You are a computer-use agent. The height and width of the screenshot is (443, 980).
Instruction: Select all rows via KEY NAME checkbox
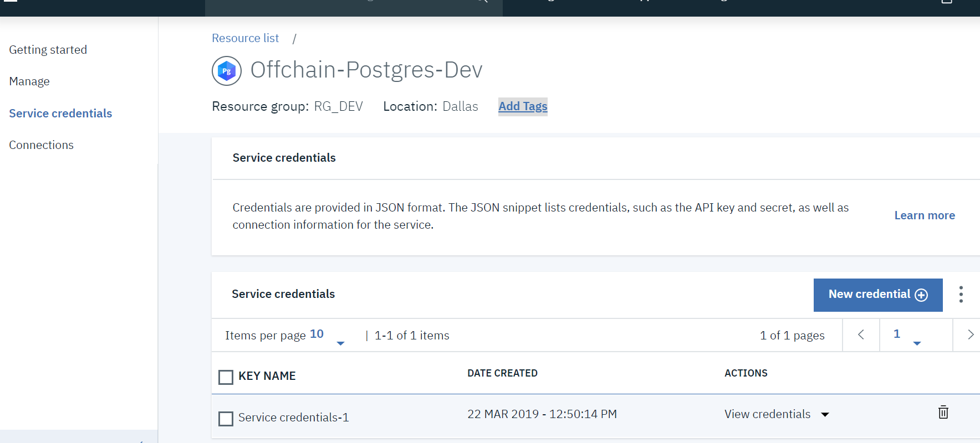point(226,377)
